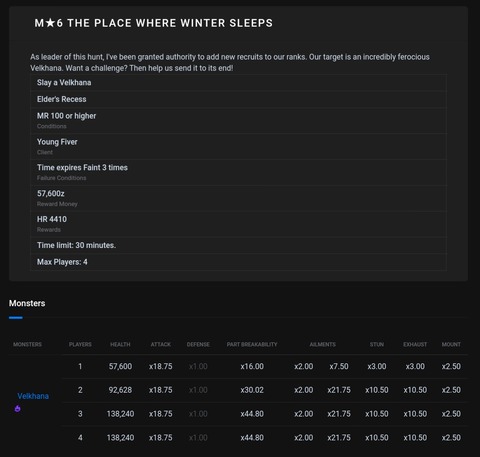Click the Attack column header
The width and height of the screenshot is (480, 457).
(x=161, y=344)
